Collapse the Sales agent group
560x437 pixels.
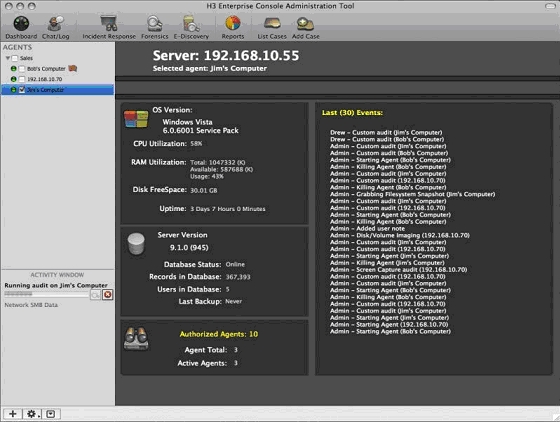8,58
